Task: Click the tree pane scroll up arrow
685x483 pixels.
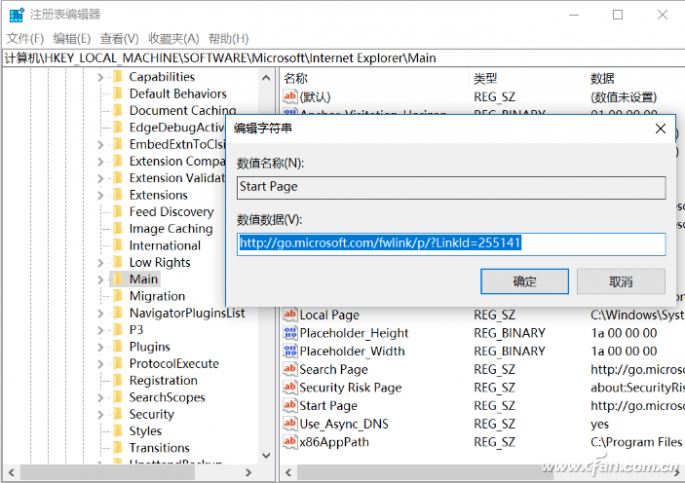Action: 266,78
